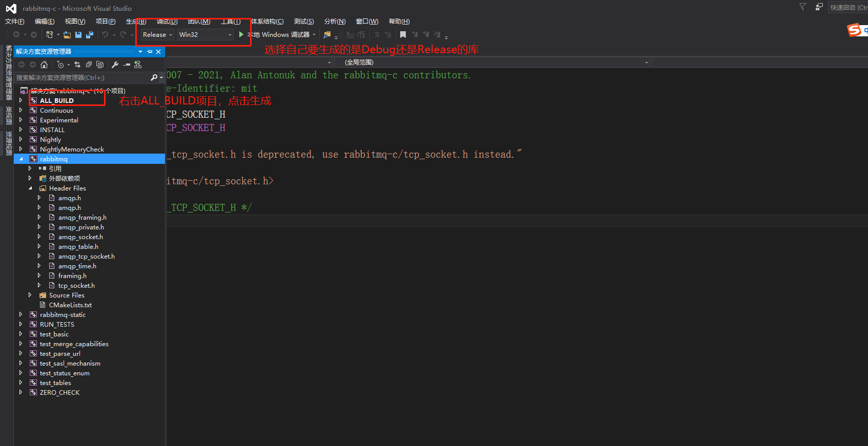
Task: Select the test_sasl_mechanism project
Action: tap(70, 363)
